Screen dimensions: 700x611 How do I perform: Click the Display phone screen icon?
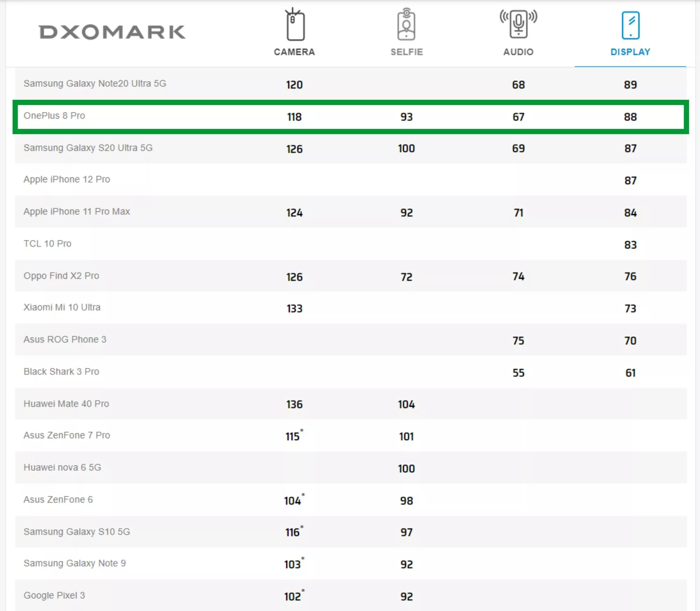(x=630, y=25)
